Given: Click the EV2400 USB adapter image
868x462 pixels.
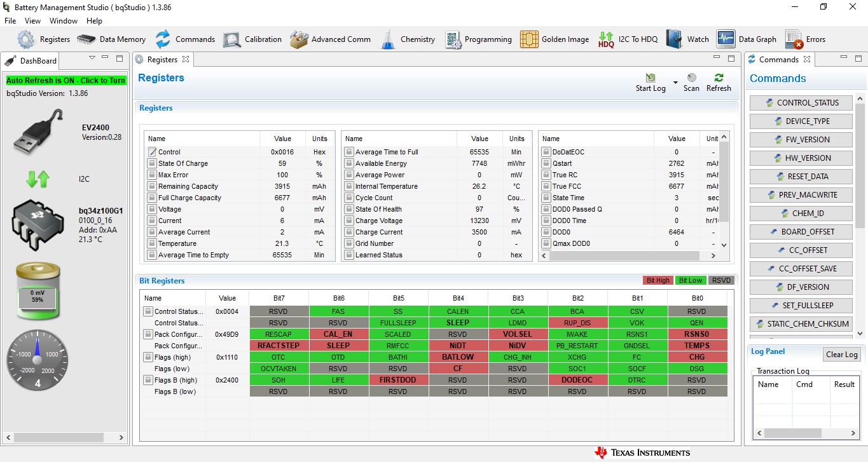Looking at the screenshot, I should (x=38, y=132).
